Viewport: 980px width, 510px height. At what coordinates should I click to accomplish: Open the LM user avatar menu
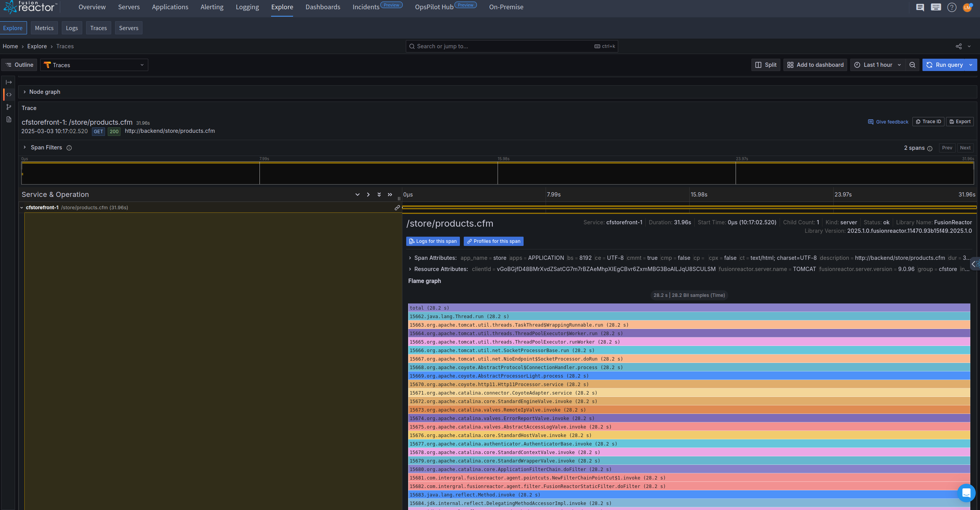click(x=967, y=7)
